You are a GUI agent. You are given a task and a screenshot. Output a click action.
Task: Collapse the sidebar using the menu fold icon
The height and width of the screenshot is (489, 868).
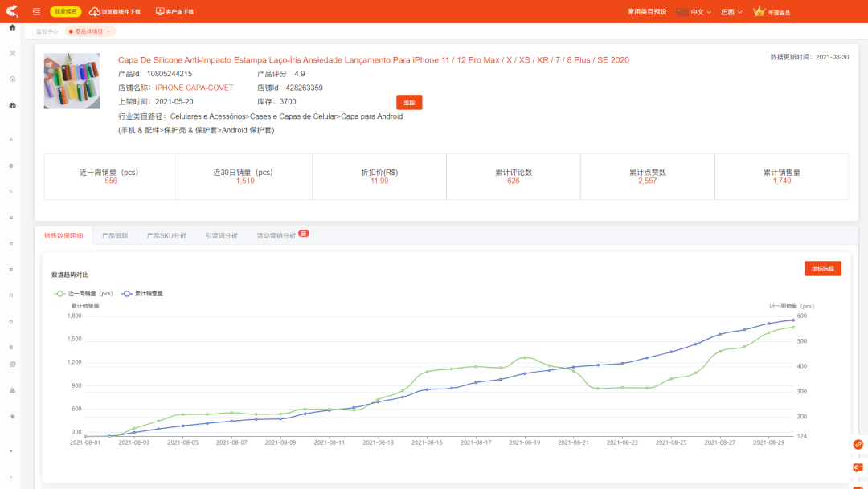click(x=36, y=11)
